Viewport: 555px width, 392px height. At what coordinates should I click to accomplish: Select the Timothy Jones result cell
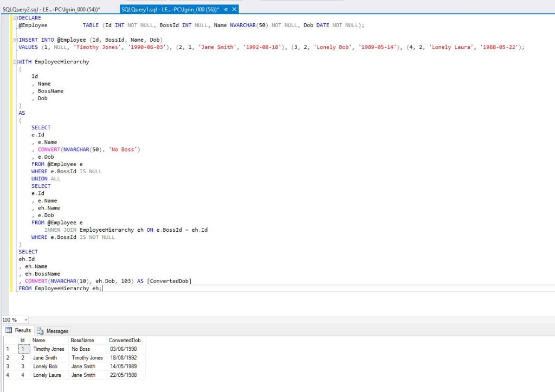coord(48,349)
